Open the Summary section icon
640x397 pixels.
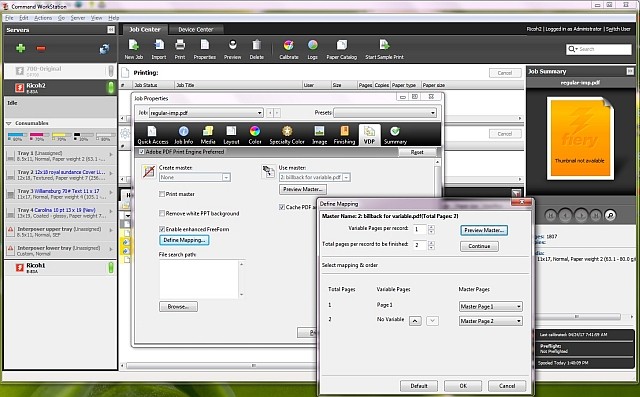pyautogui.click(x=395, y=135)
